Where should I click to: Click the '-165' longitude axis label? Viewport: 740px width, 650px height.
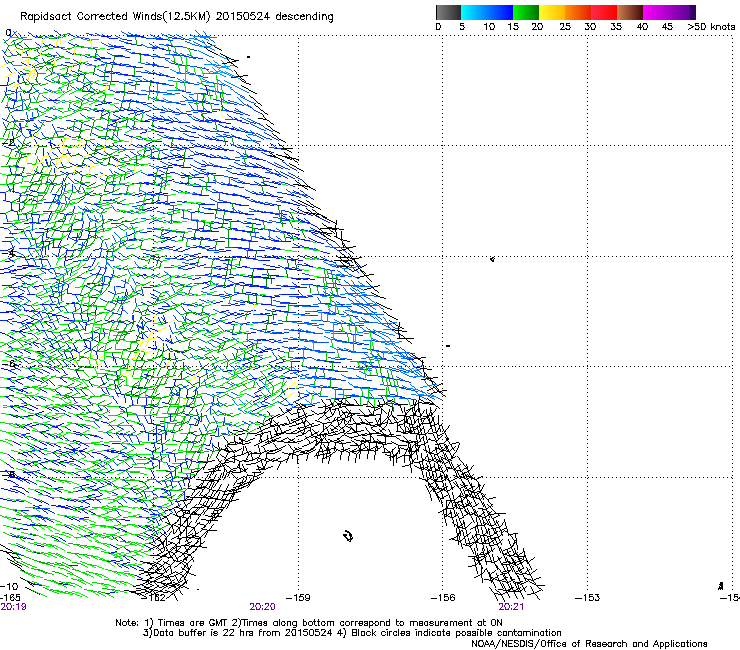click(x=10, y=597)
